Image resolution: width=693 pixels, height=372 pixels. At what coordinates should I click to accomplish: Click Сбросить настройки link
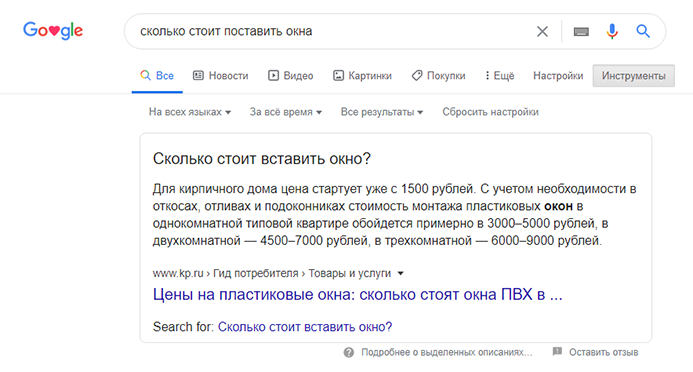(x=491, y=112)
